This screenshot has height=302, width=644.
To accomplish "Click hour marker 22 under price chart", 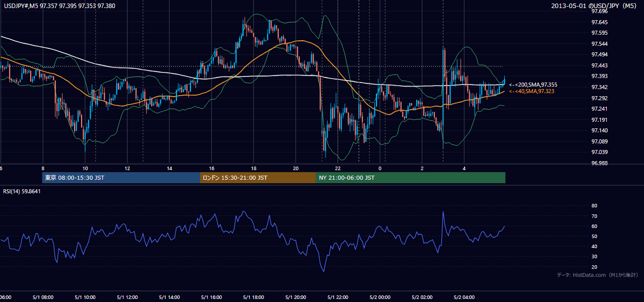I will click(338, 169).
